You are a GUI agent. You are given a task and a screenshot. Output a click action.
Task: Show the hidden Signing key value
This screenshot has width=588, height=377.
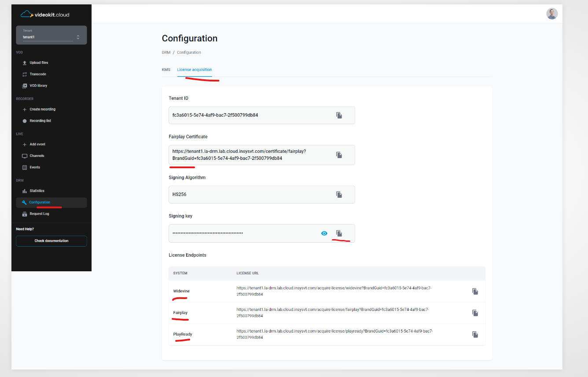coord(324,233)
